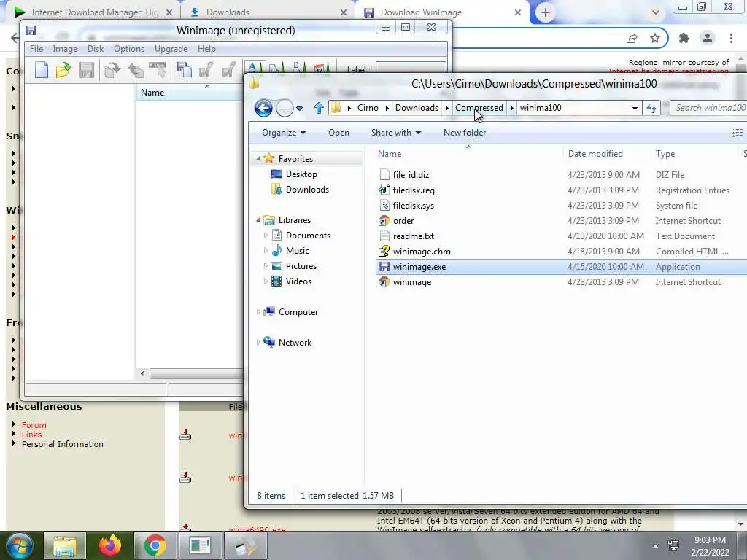Click the breadcrumb arrow after Compressed
747x560 pixels.
pyautogui.click(x=511, y=108)
